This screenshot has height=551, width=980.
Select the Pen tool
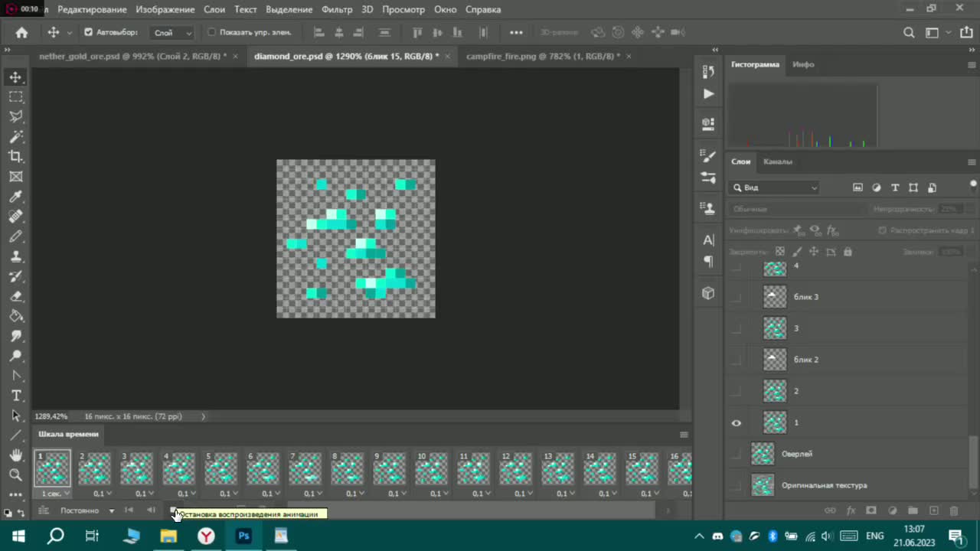(15, 376)
